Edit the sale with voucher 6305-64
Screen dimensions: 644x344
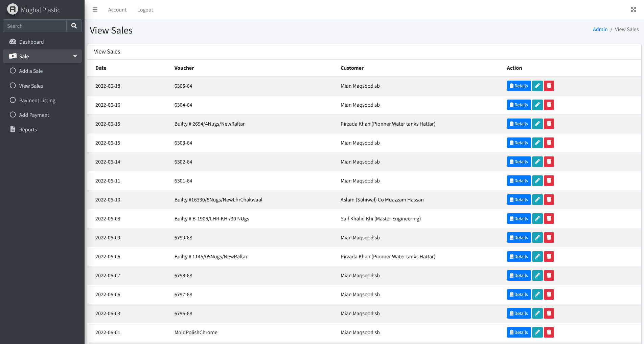[537, 86]
